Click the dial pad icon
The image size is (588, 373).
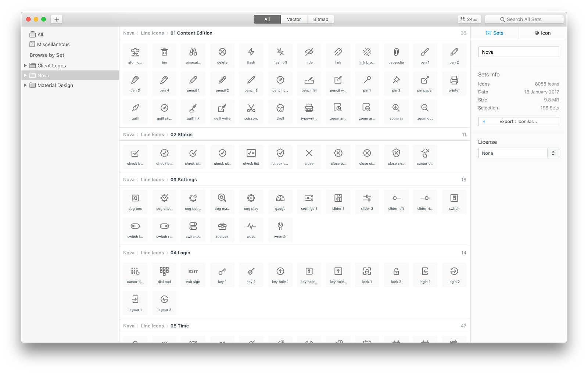tap(164, 275)
